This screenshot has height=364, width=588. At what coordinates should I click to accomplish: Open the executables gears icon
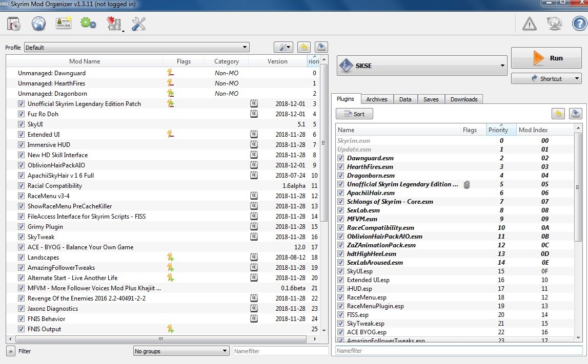tap(88, 24)
